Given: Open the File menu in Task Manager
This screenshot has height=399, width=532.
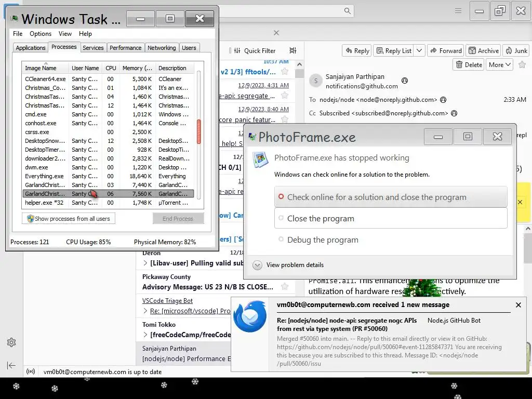Looking at the screenshot, I should click(x=17, y=34).
